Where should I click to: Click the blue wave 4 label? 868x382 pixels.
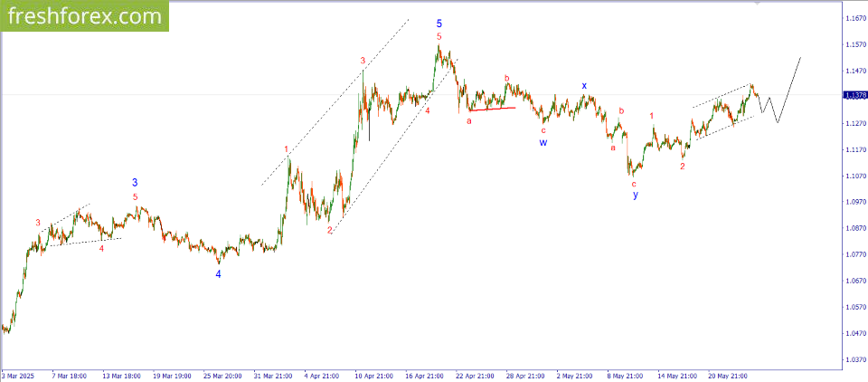(219, 274)
